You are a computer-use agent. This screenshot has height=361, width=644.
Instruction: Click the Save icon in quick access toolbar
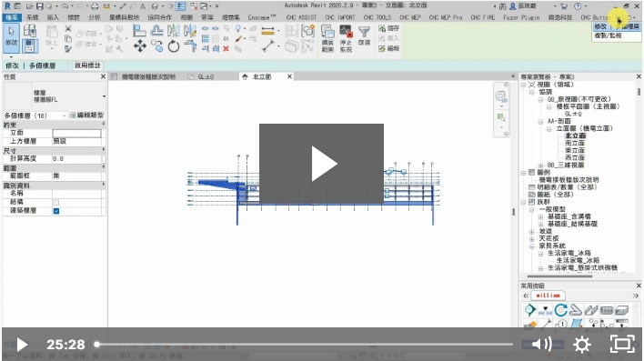[x=39, y=6]
